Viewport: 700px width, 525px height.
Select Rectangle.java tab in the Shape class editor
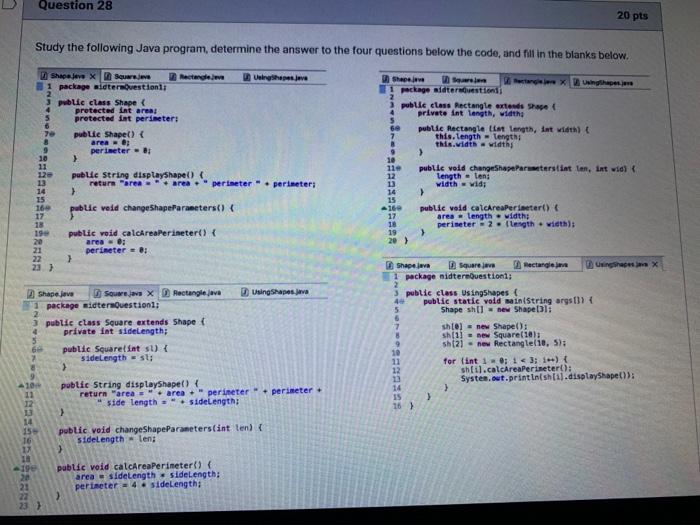[x=196, y=77]
